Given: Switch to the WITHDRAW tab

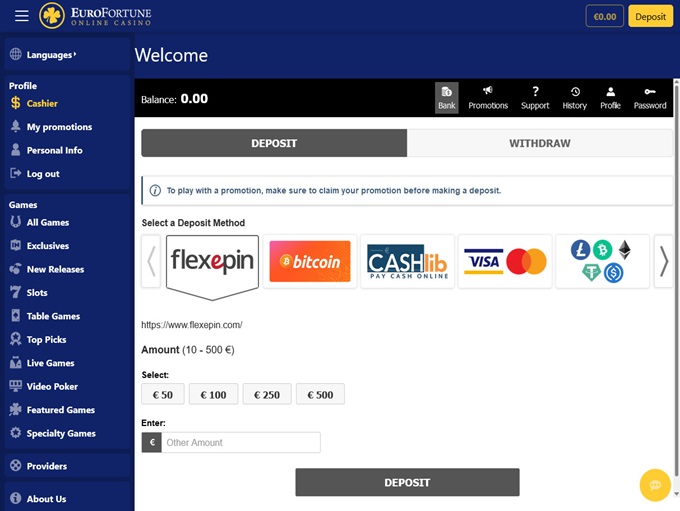Looking at the screenshot, I should [x=540, y=143].
